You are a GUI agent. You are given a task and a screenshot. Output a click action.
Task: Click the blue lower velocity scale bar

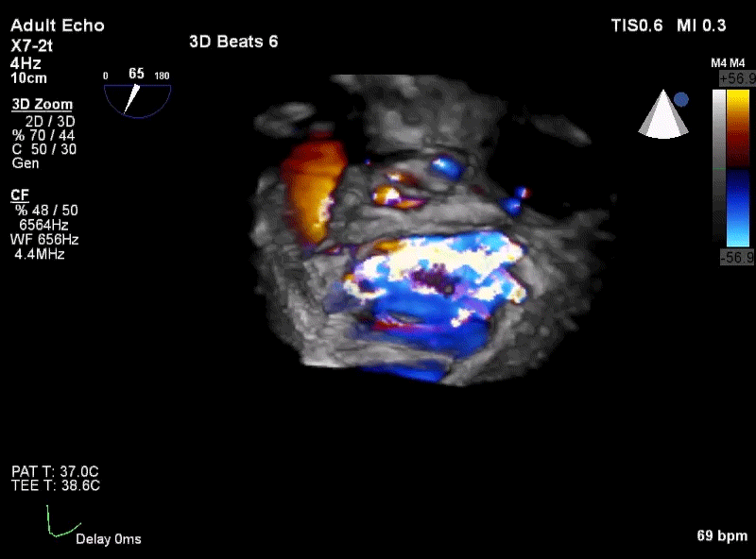click(738, 208)
